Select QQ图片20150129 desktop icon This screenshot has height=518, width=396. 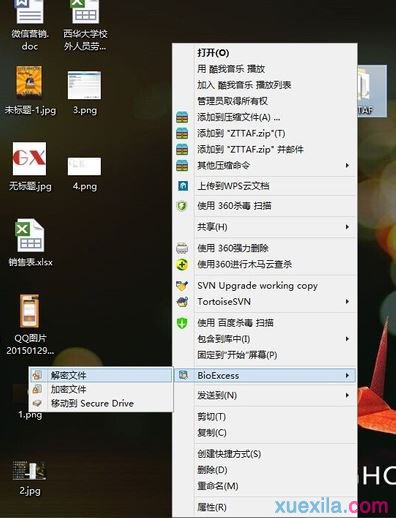[29, 311]
